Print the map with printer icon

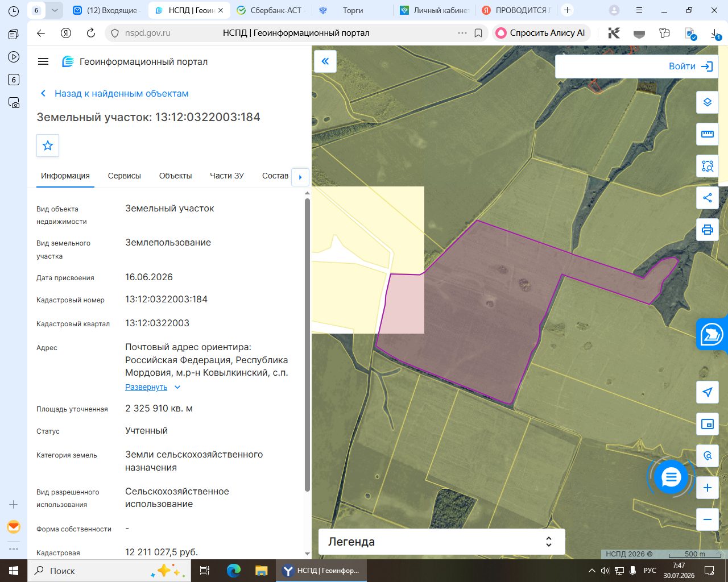point(708,230)
